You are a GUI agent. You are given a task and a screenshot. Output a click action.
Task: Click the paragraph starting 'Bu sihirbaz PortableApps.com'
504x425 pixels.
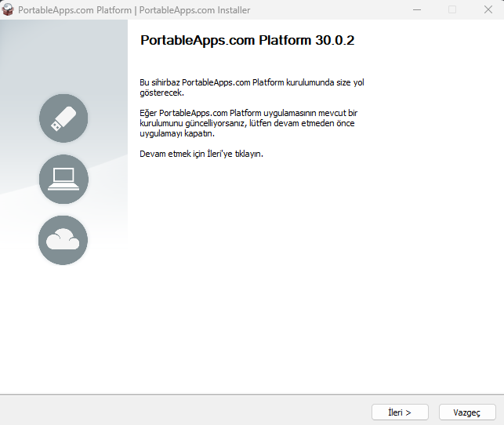tap(252, 88)
